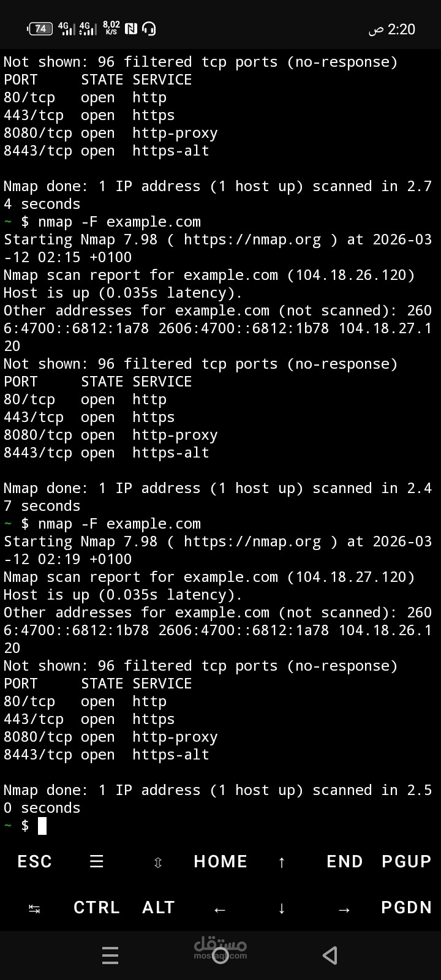Screen dimensions: 441x980
Task: Tap the HOME key
Action: point(221,861)
